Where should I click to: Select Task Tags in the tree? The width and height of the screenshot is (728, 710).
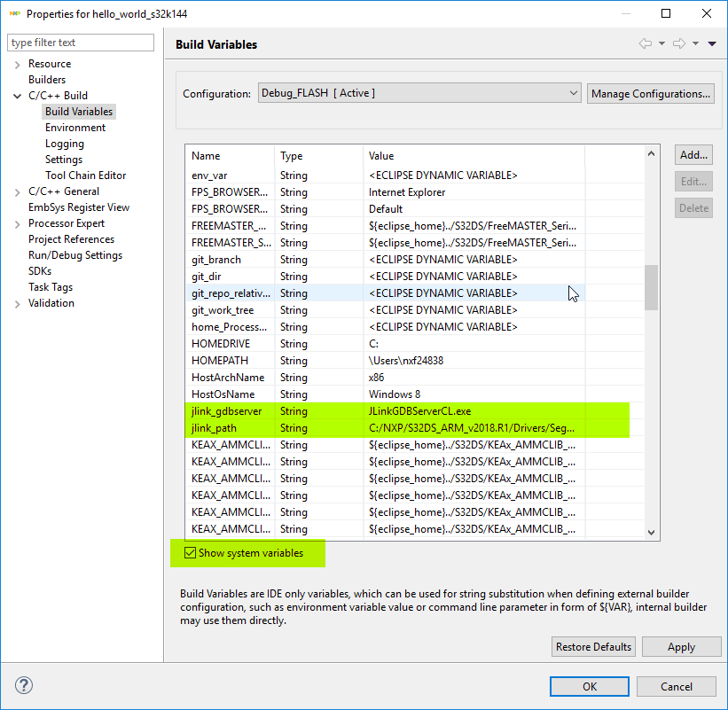point(51,287)
